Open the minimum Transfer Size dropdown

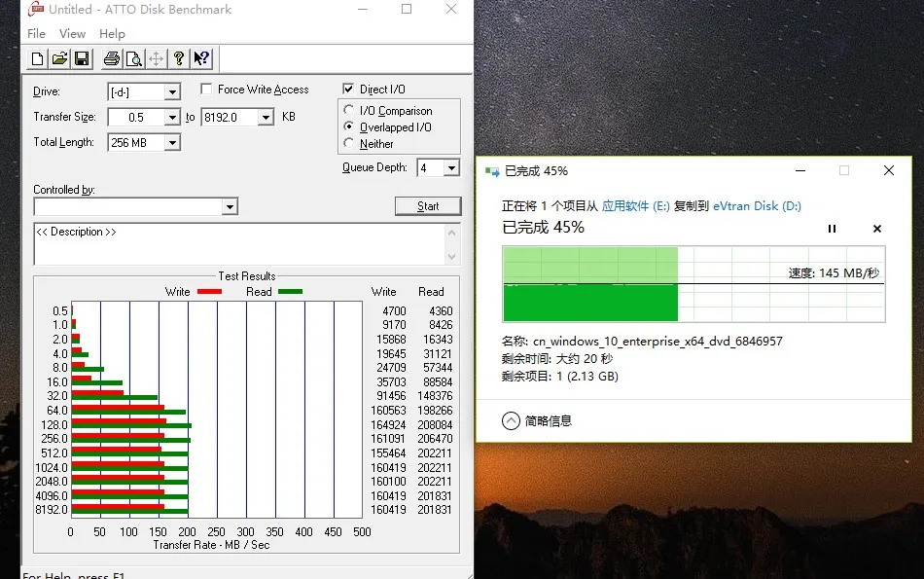tap(172, 118)
